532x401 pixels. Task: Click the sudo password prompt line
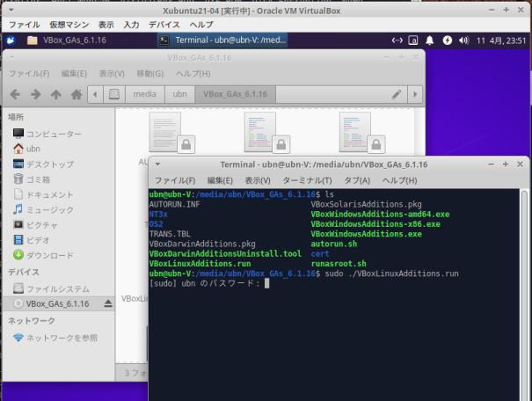click(209, 283)
